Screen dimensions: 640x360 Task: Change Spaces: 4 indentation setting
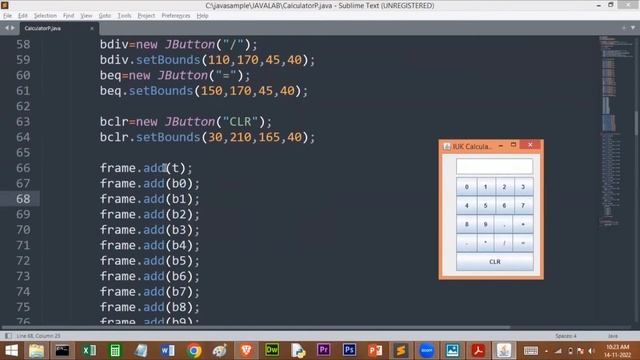point(566,336)
